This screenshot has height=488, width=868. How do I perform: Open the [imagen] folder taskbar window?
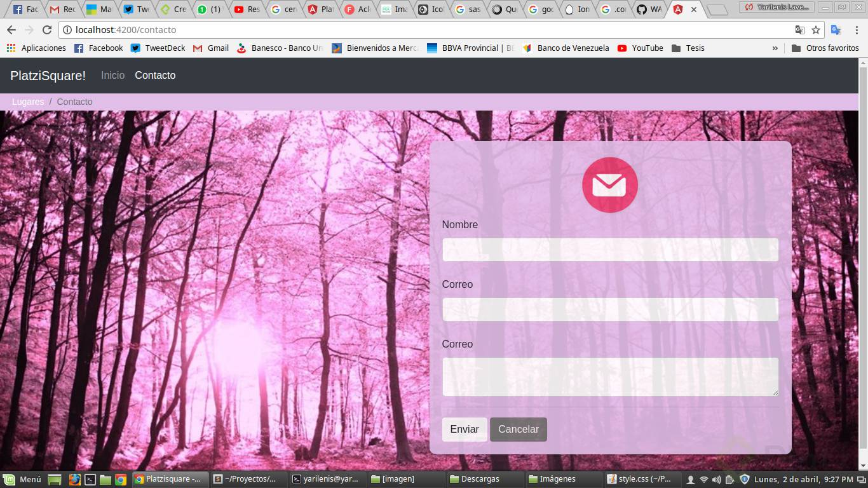pyautogui.click(x=406, y=479)
